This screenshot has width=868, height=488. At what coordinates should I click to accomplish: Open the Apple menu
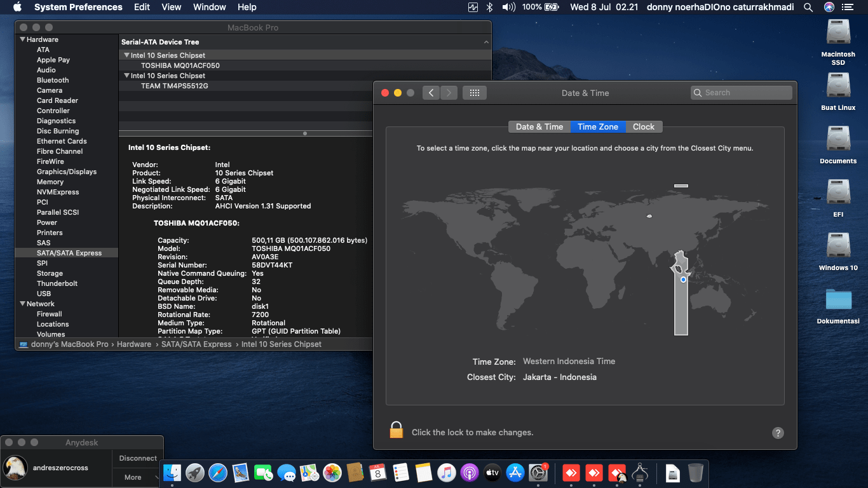click(x=17, y=7)
